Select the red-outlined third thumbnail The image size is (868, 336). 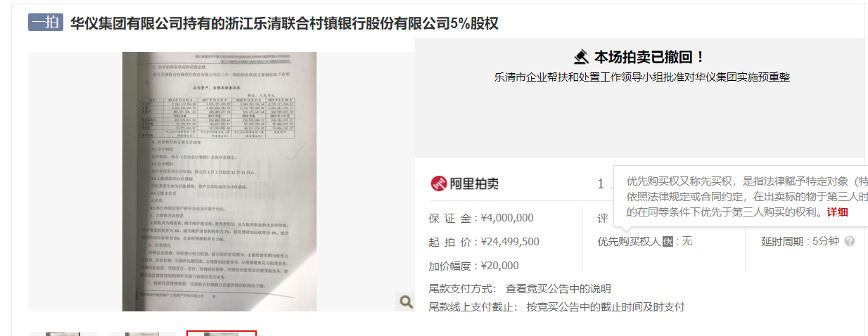pyautogui.click(x=222, y=333)
